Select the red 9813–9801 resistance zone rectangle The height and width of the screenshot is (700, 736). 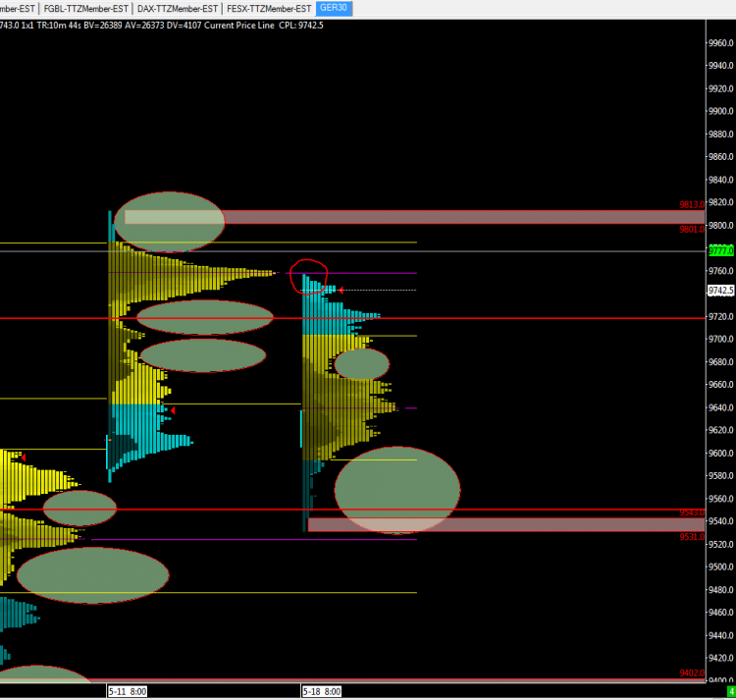click(415, 217)
